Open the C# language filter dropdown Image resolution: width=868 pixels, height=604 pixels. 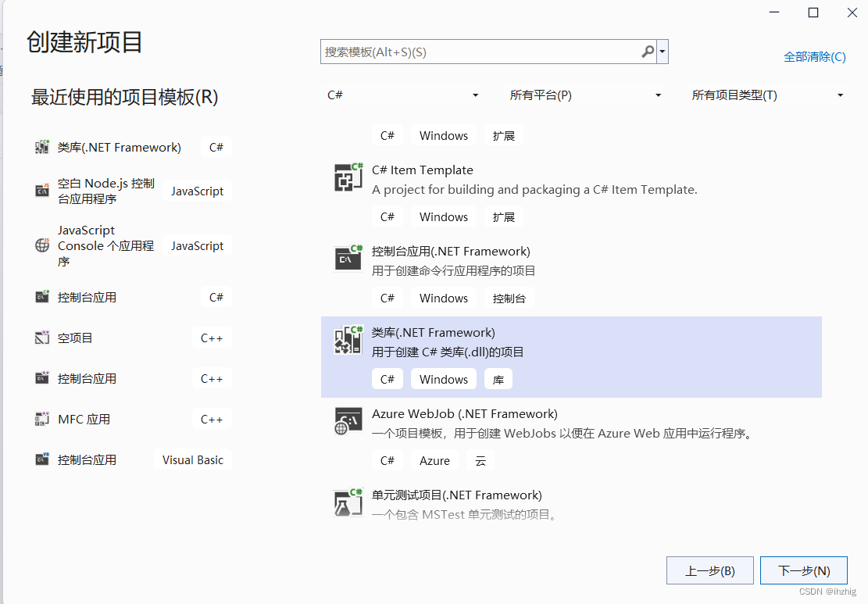point(402,95)
